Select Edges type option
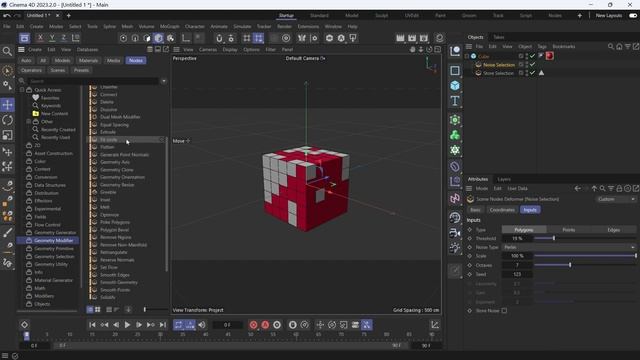Image resolution: width=640 pixels, height=360 pixels. point(613,230)
